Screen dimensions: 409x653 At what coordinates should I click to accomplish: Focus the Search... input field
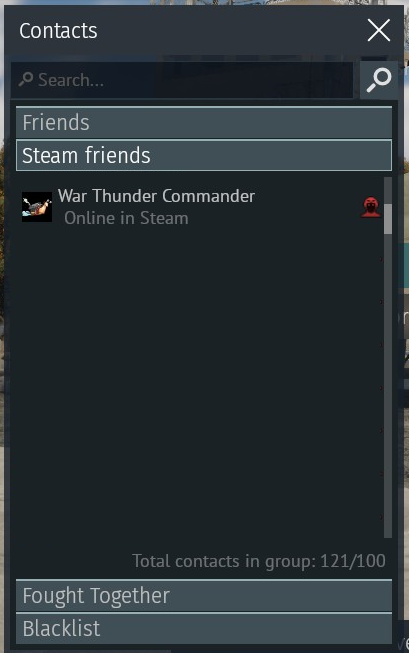182,80
